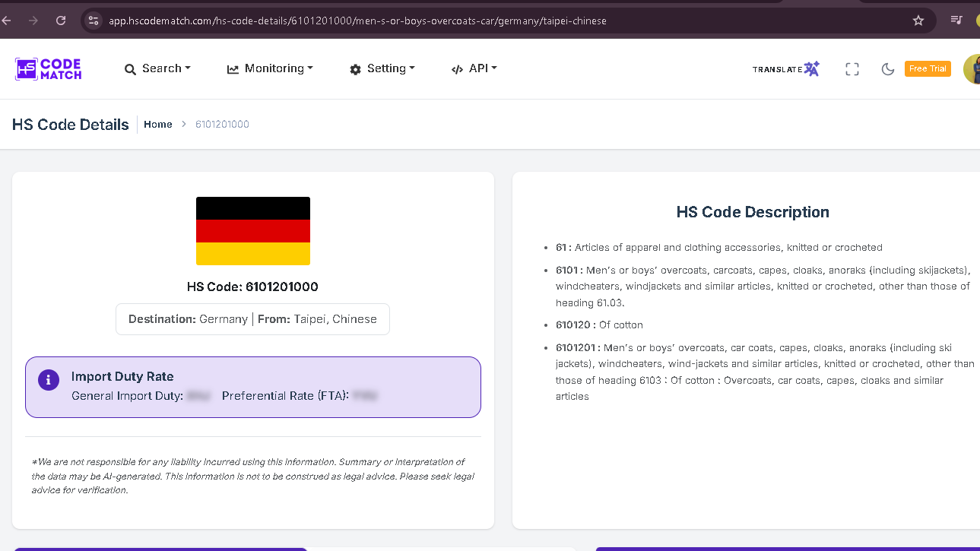Image resolution: width=980 pixels, height=551 pixels.
Task: Click the user profile avatar
Action: 972,69
